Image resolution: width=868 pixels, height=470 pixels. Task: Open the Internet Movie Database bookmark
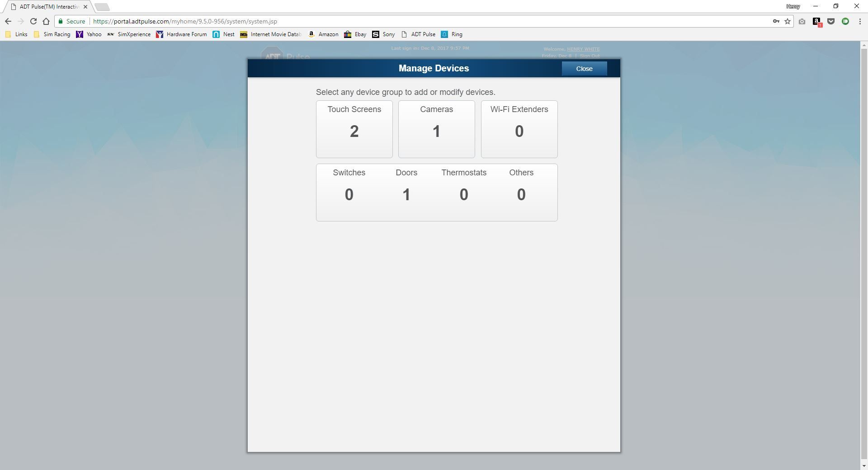[x=270, y=34]
